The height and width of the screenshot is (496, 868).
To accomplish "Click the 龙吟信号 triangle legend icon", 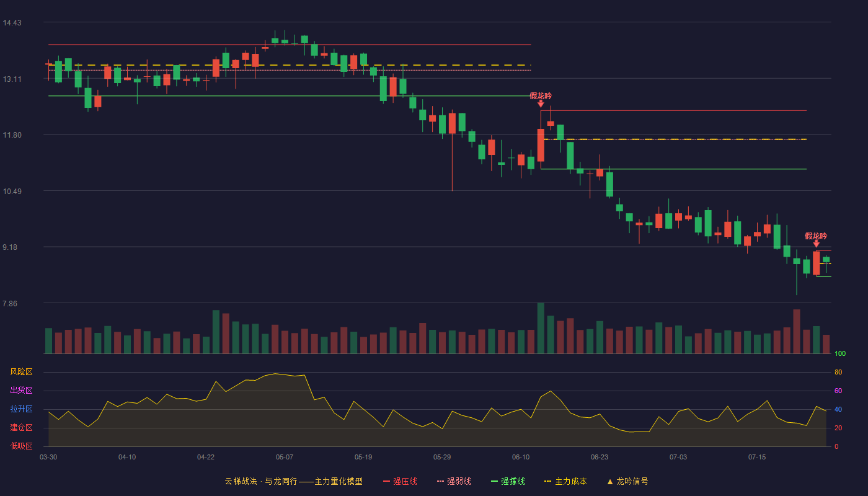I will (x=609, y=482).
